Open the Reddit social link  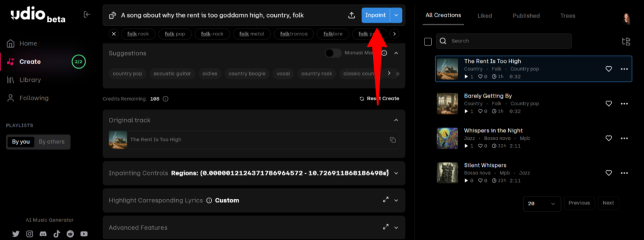click(70, 234)
